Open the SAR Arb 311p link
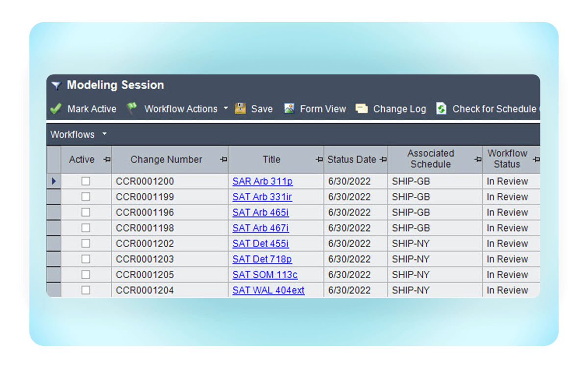Screen dimensions: 588x368 click(262, 181)
